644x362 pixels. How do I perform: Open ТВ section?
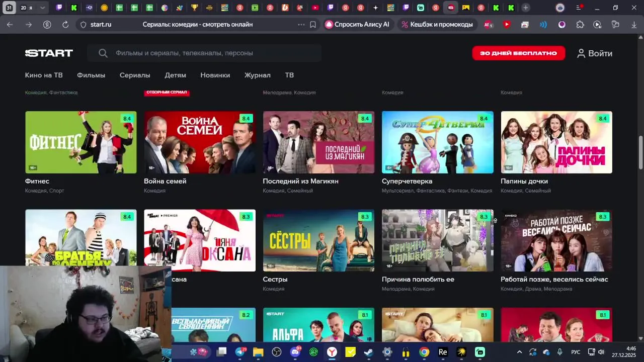click(289, 75)
